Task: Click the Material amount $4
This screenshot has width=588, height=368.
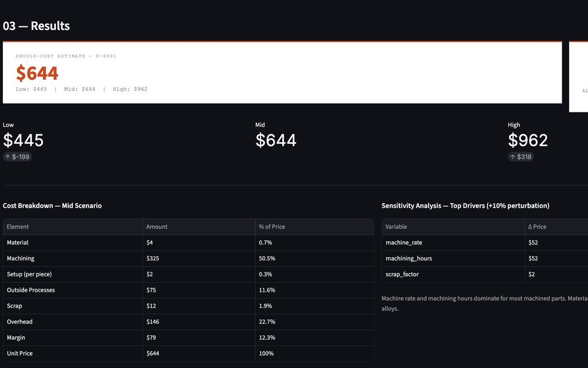Action: tap(199, 243)
